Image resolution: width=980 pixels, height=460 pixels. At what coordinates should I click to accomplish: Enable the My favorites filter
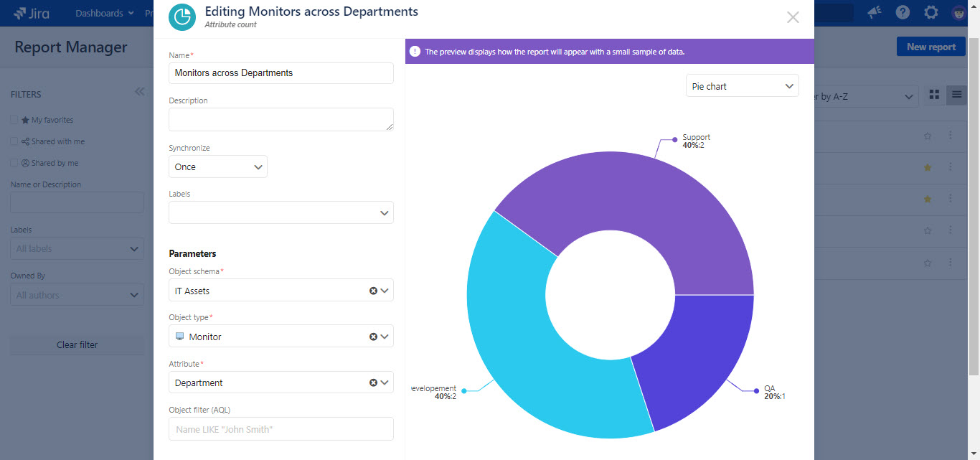coord(14,120)
